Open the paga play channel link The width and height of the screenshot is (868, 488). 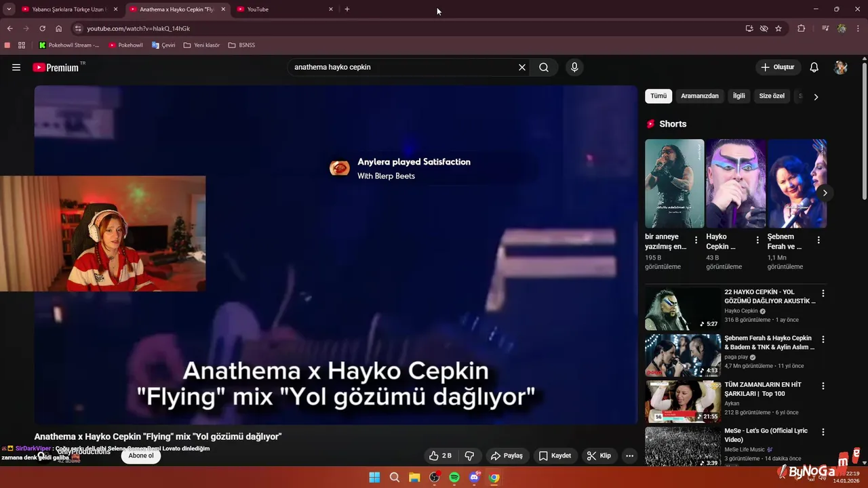pyautogui.click(x=736, y=357)
